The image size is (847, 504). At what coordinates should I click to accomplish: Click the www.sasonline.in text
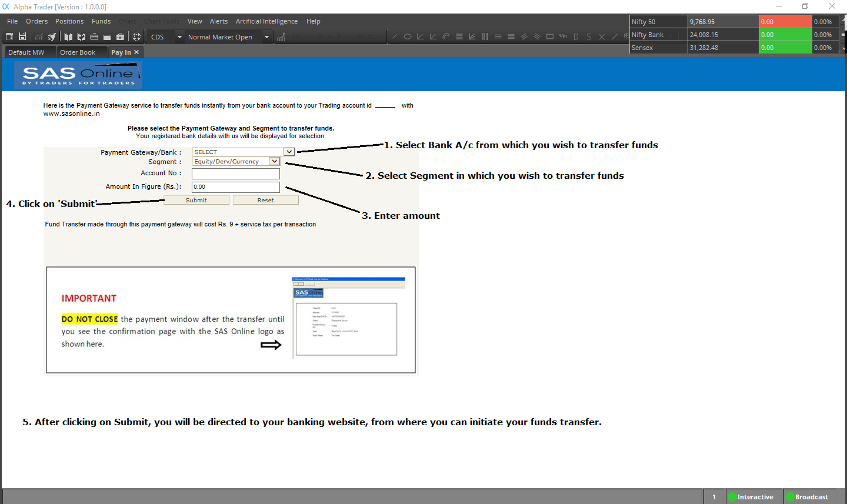(x=71, y=114)
